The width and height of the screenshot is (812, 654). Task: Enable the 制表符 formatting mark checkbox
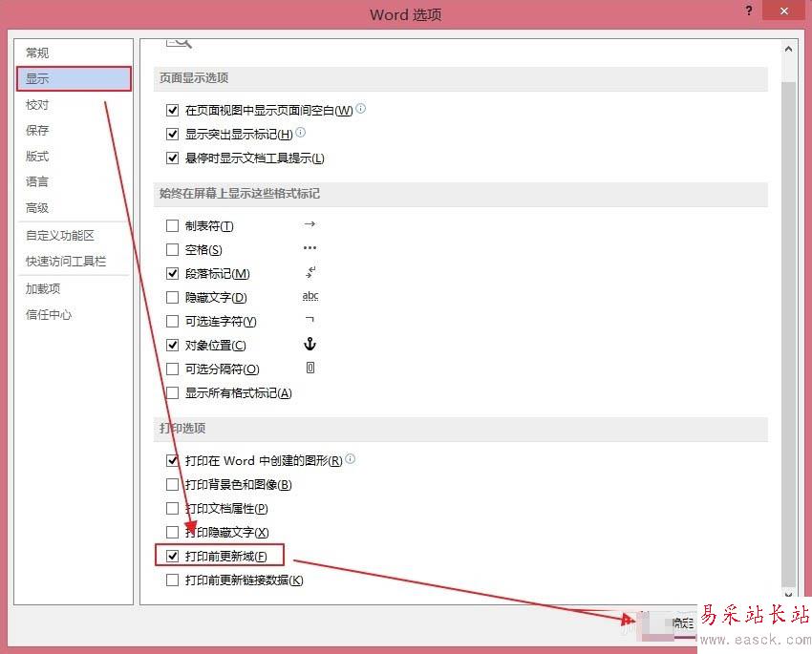(173, 225)
